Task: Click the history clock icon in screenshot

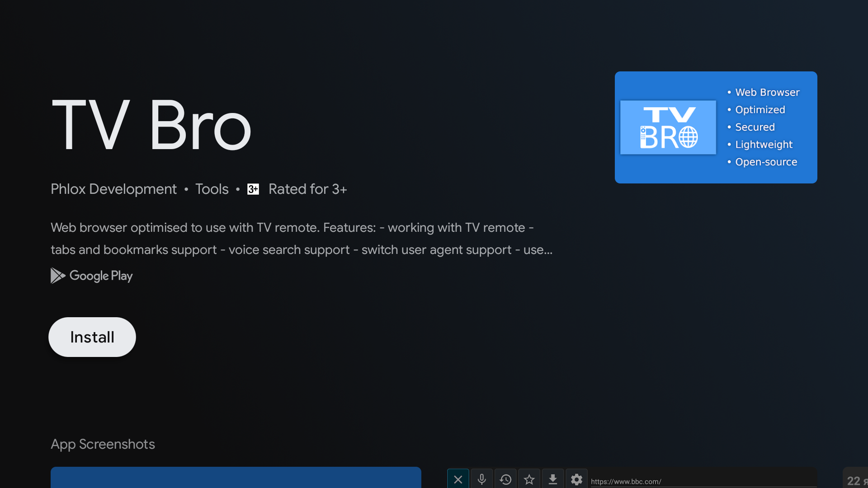Action: pos(505,479)
